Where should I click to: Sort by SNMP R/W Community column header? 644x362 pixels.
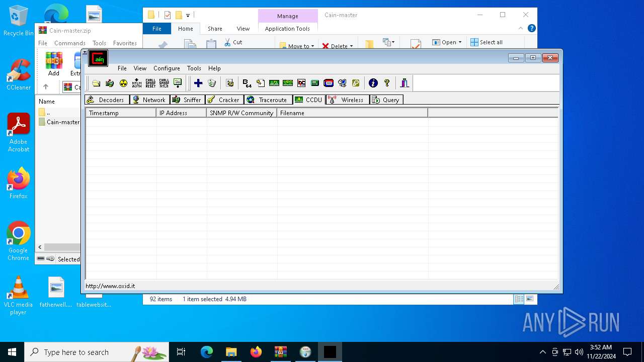(x=242, y=113)
